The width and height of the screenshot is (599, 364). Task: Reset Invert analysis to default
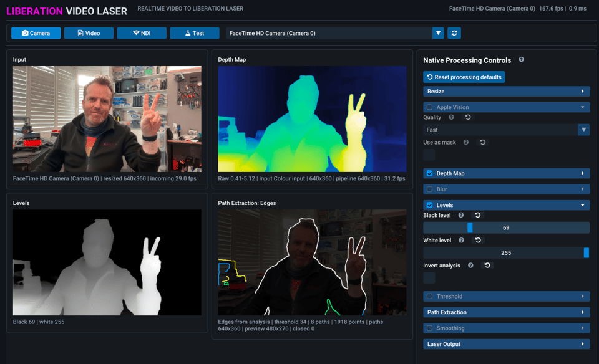pos(487,265)
